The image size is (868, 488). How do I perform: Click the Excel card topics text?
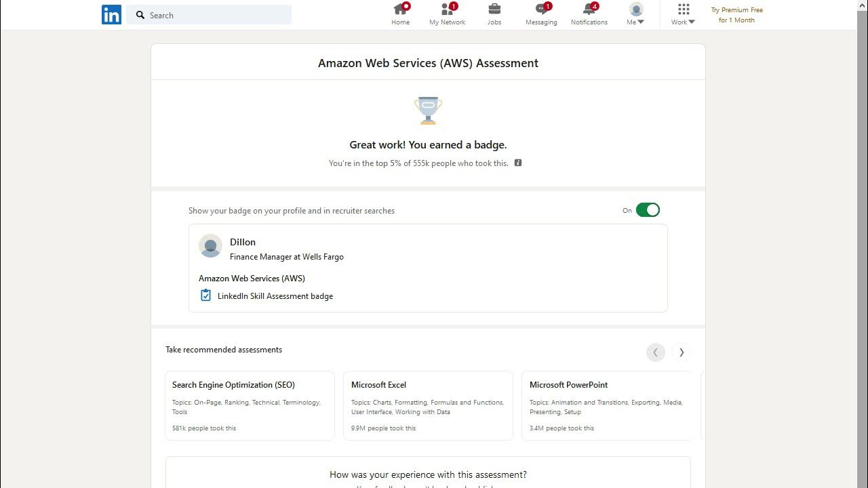pyautogui.click(x=427, y=407)
